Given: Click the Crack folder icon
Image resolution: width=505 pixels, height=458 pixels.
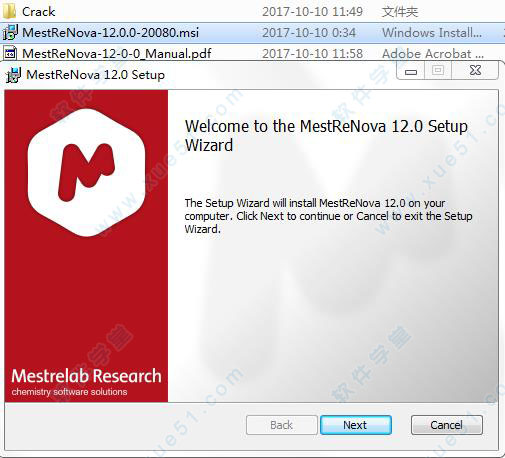Looking at the screenshot, I should coord(9,11).
